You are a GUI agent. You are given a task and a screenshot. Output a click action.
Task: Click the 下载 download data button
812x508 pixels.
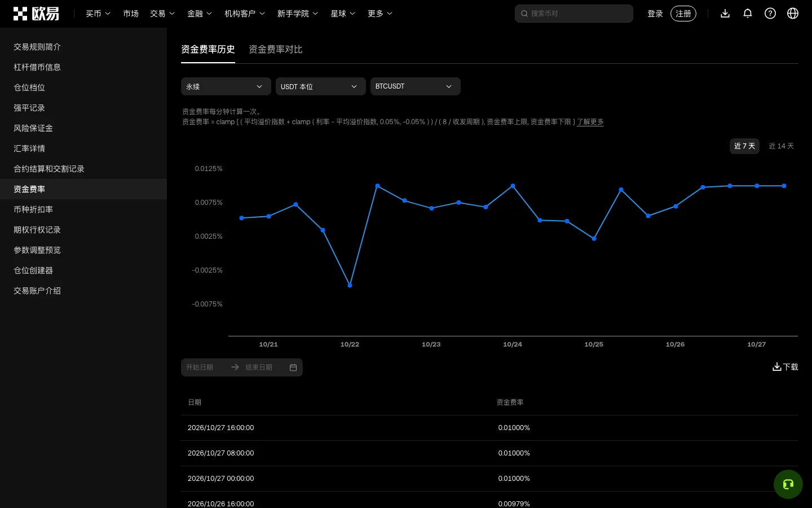pos(785,367)
